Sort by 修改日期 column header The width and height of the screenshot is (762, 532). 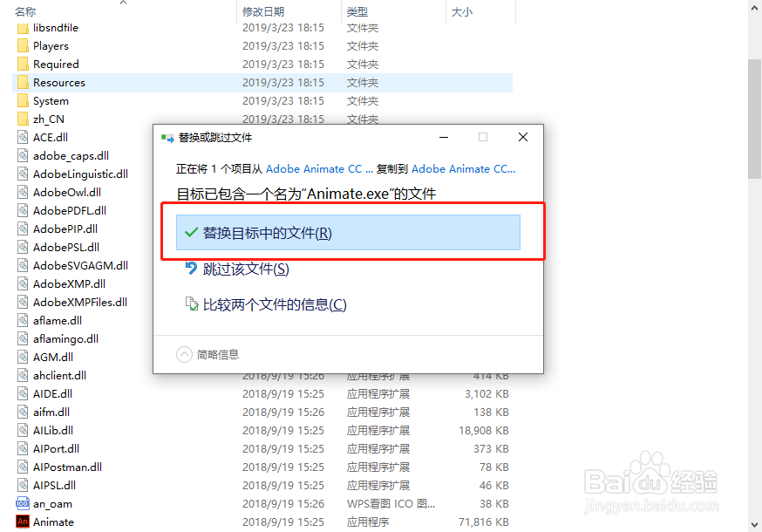coord(263,11)
